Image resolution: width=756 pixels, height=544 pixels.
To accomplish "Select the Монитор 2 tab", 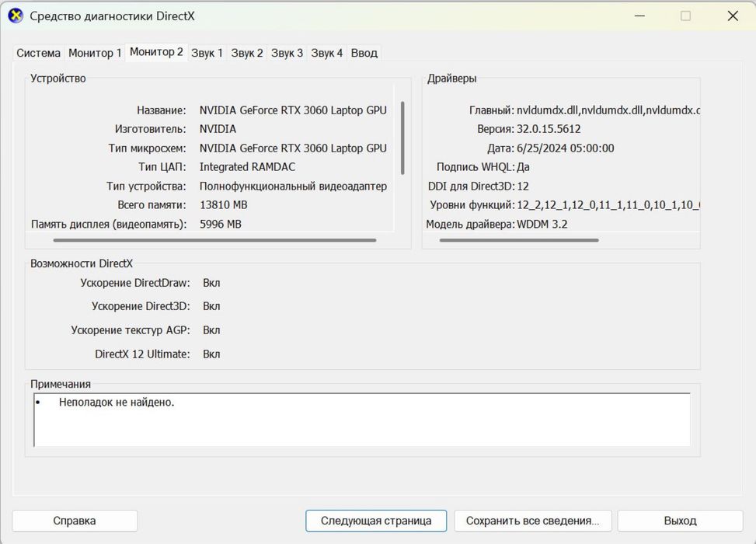I will 156,51.
